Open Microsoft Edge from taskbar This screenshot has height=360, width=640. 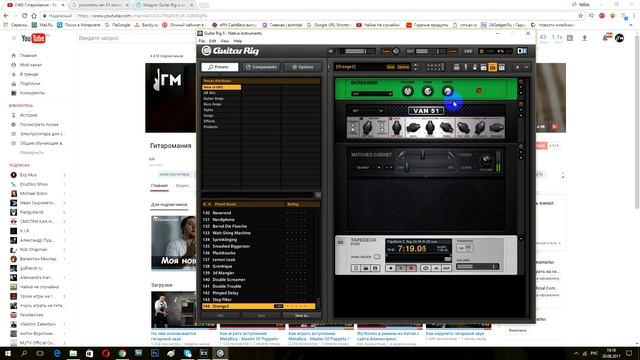[x=57, y=353]
